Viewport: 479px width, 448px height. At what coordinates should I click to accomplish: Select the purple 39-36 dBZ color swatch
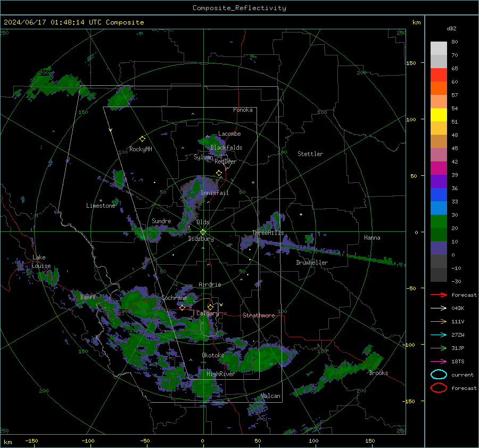[x=439, y=182]
